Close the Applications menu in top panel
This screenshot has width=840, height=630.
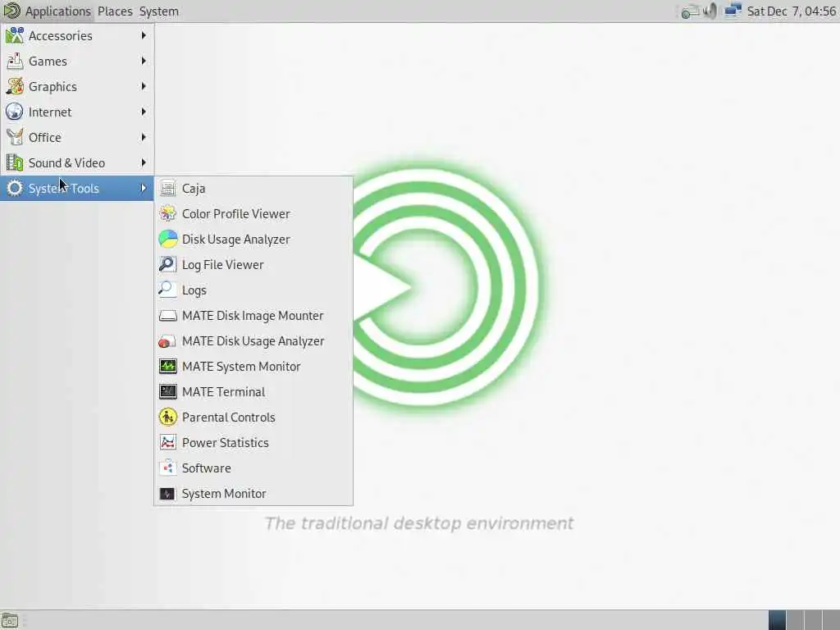[48, 11]
